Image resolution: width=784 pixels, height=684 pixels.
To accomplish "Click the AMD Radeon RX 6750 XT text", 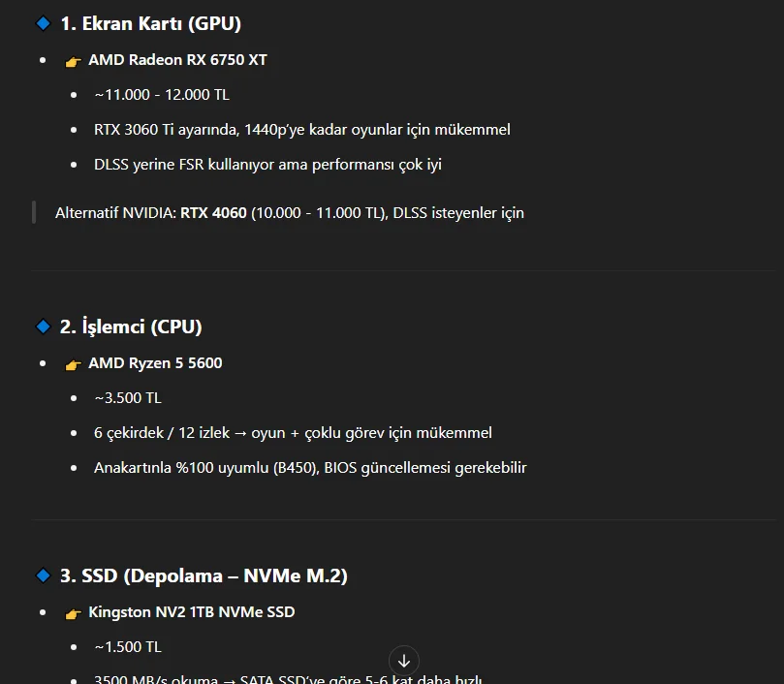I will (177, 60).
